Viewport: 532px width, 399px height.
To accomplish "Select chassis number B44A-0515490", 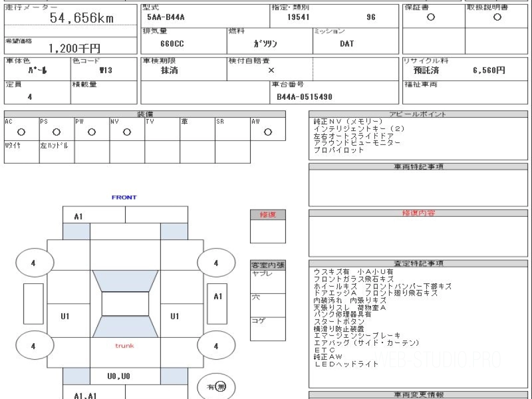I will tap(305, 97).
